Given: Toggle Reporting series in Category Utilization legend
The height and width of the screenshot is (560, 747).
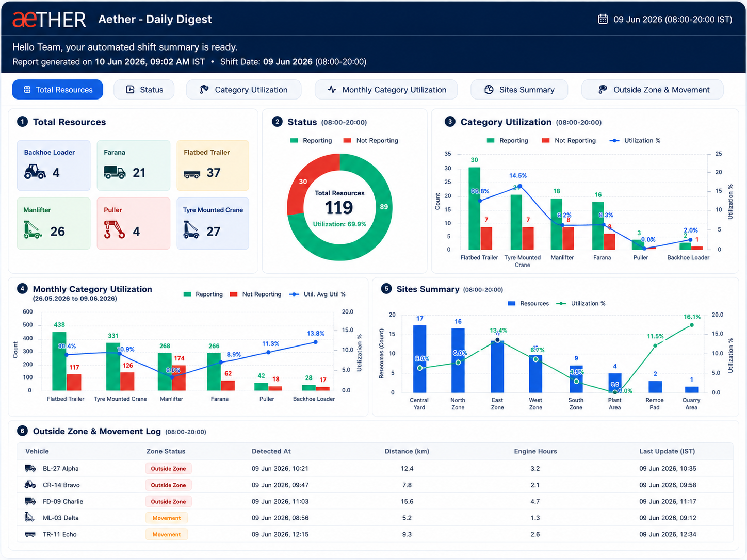Looking at the screenshot, I should (508, 140).
